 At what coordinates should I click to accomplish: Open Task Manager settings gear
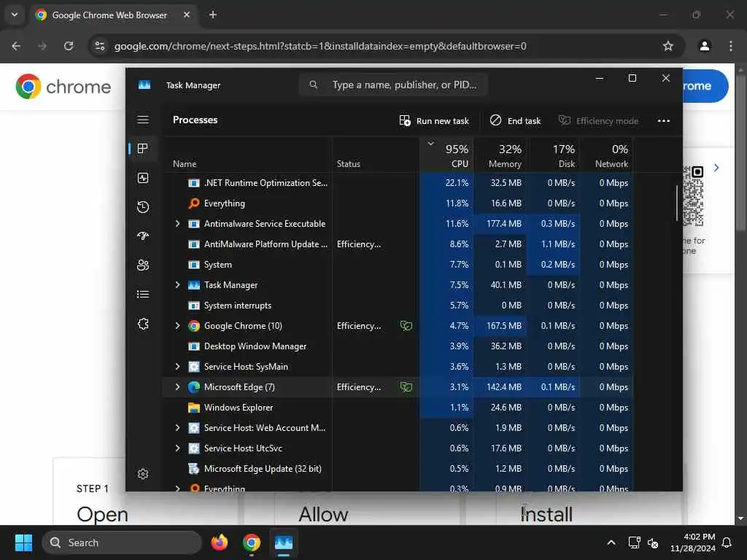(143, 474)
